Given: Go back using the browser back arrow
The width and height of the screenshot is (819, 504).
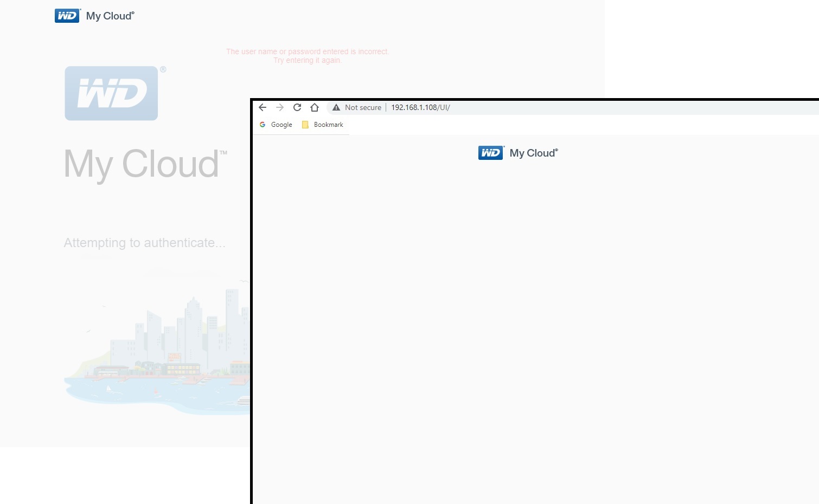Looking at the screenshot, I should coord(263,107).
